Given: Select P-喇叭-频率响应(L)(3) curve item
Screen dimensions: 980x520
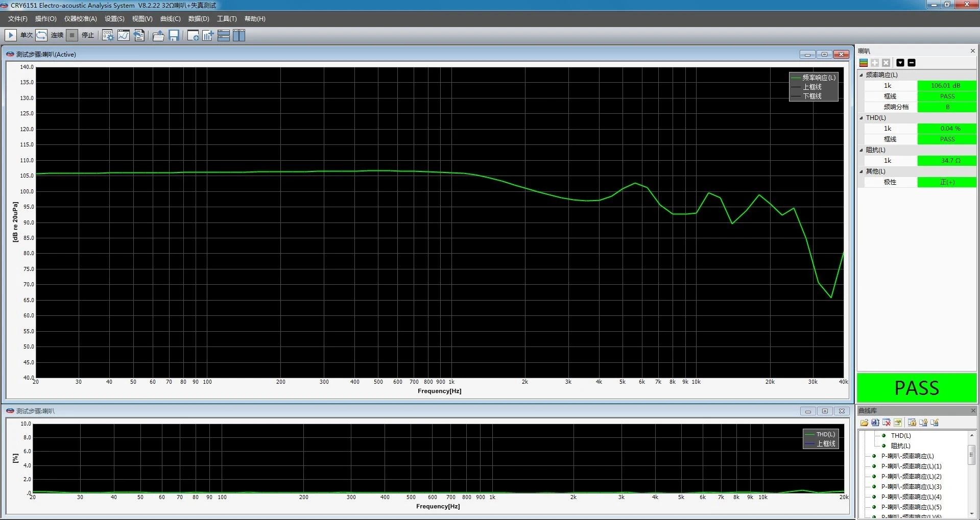Looking at the screenshot, I should pos(911,487).
